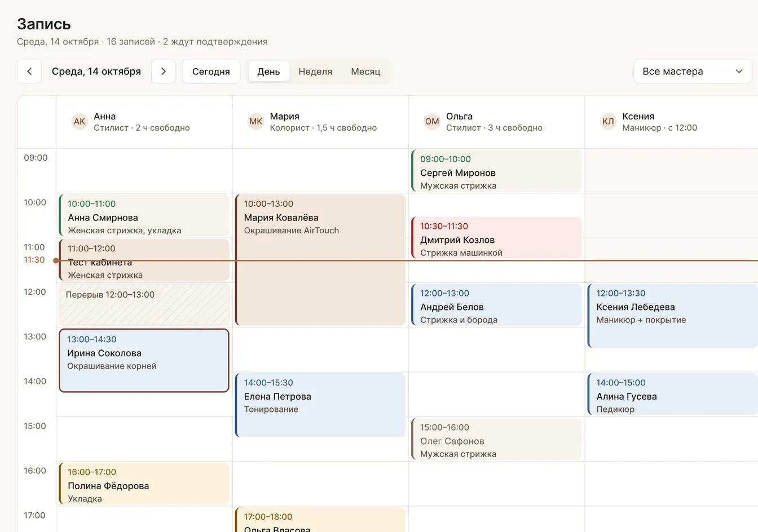Screen dimensions: 758x532
Task: Go to the previous day with left chevron
Action: pyautogui.click(x=29, y=72)
